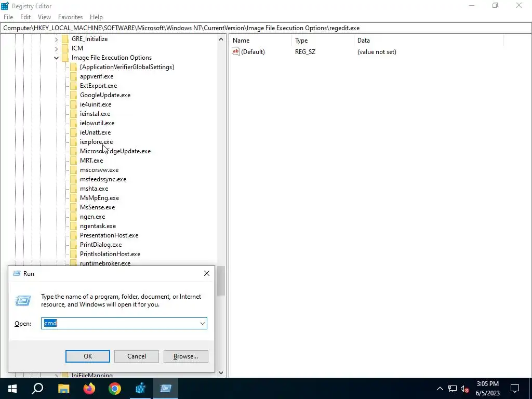Image resolution: width=532 pixels, height=399 pixels.
Task: Click Browse... in the Run dialog
Action: (185, 356)
